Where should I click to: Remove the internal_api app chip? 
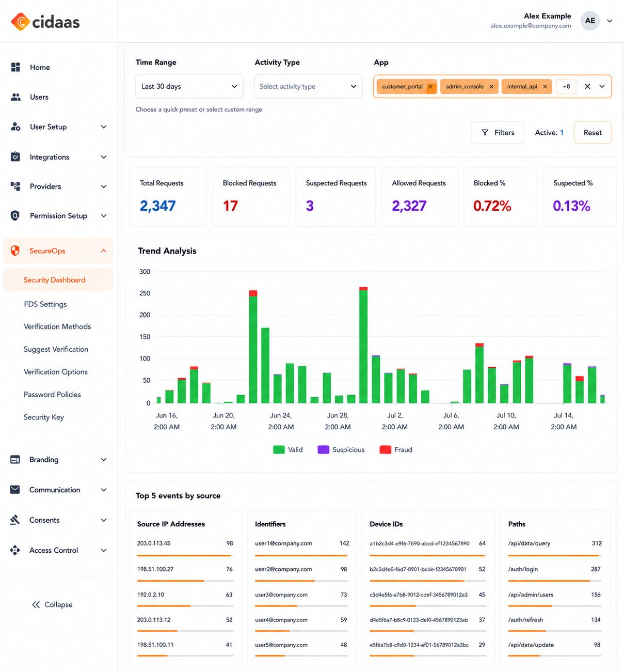tap(545, 87)
